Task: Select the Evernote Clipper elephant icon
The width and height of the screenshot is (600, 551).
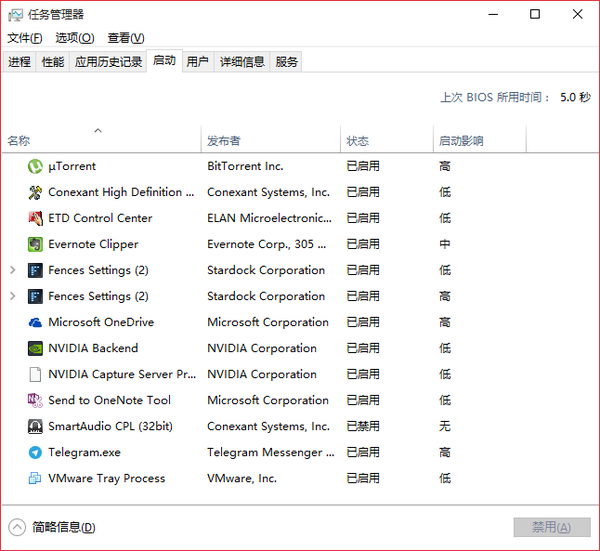Action: click(35, 244)
